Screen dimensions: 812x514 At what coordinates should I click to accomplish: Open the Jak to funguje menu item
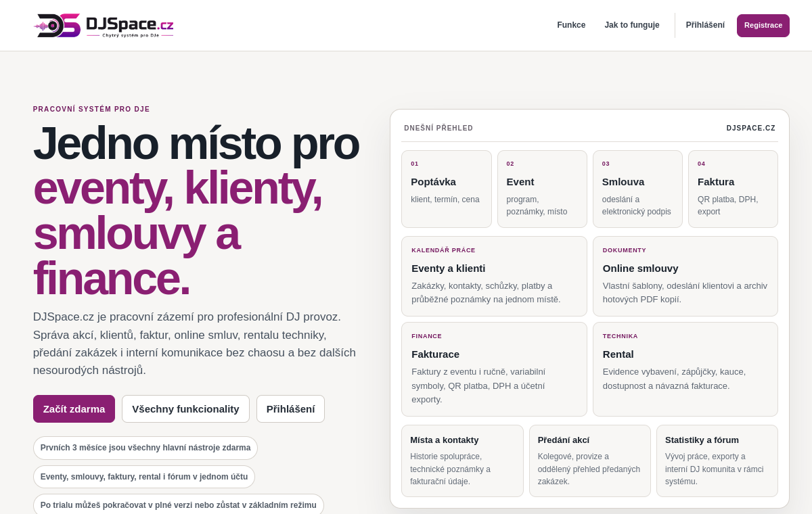632,25
